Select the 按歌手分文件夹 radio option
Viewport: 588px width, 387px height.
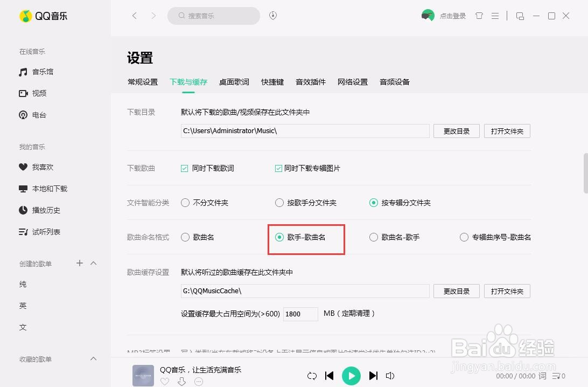(279, 203)
